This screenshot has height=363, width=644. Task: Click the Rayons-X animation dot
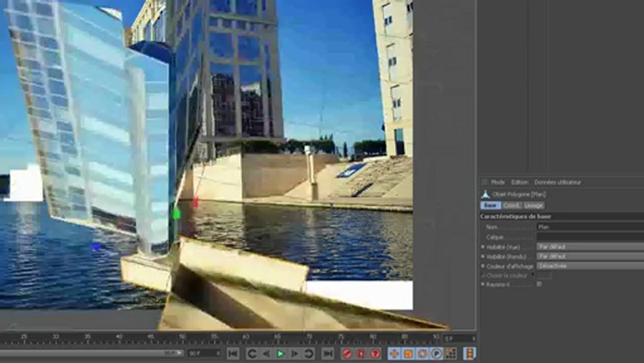[483, 285]
